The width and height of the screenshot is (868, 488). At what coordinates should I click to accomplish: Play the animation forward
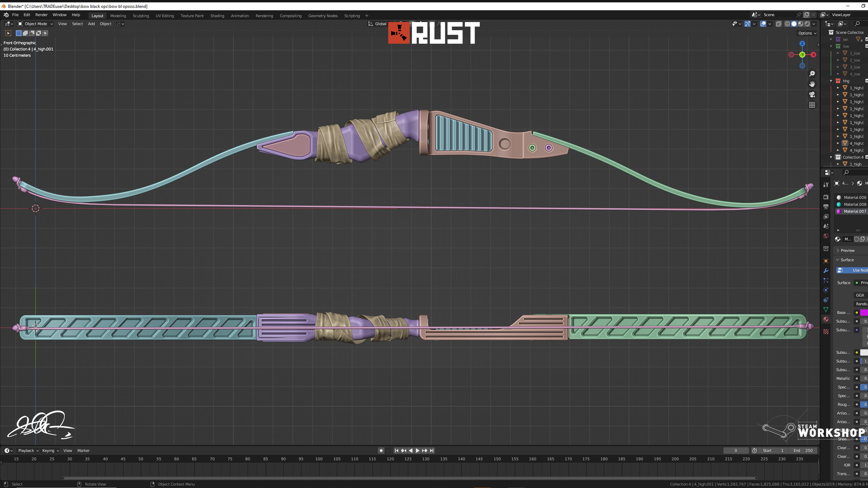pos(418,450)
